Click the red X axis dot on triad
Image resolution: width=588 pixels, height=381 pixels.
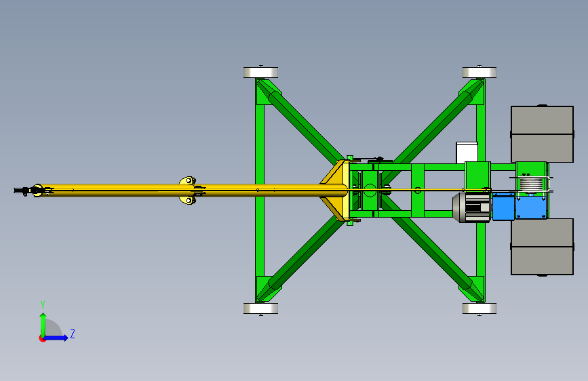tap(42, 338)
